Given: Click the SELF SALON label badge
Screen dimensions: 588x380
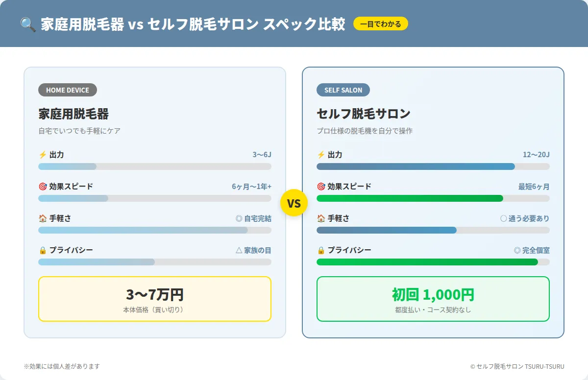Looking at the screenshot, I should 343,90.
